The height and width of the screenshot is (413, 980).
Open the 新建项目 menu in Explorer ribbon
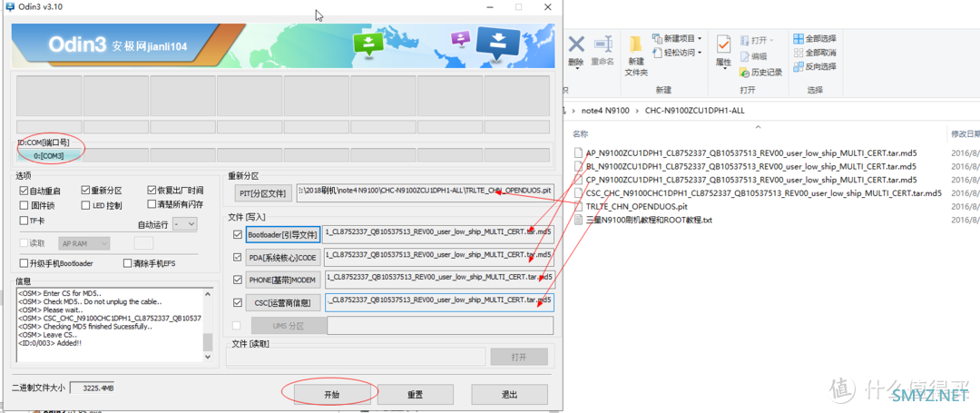click(x=678, y=39)
